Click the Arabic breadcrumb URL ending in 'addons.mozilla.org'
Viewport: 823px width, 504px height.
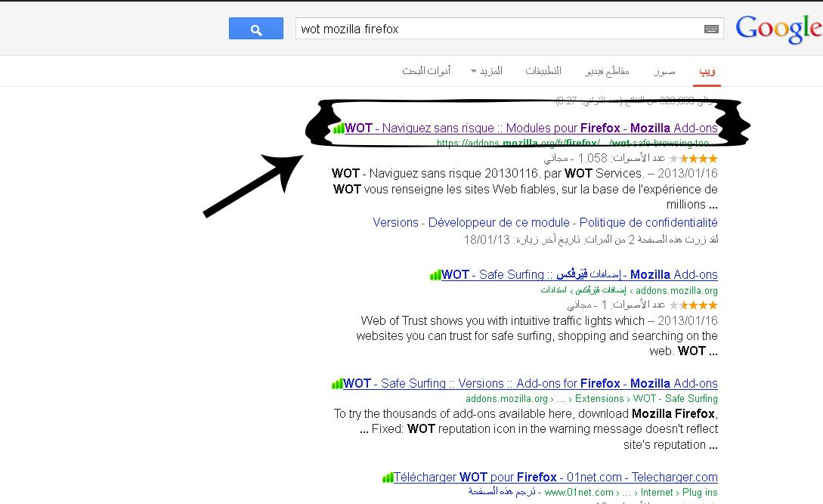click(630, 290)
